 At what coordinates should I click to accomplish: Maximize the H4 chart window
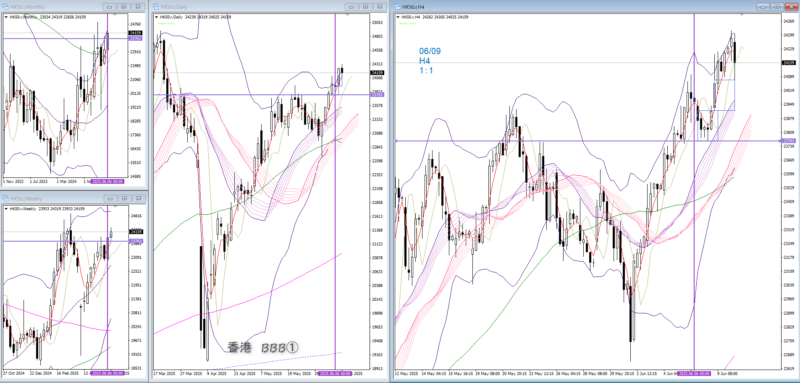click(777, 7)
